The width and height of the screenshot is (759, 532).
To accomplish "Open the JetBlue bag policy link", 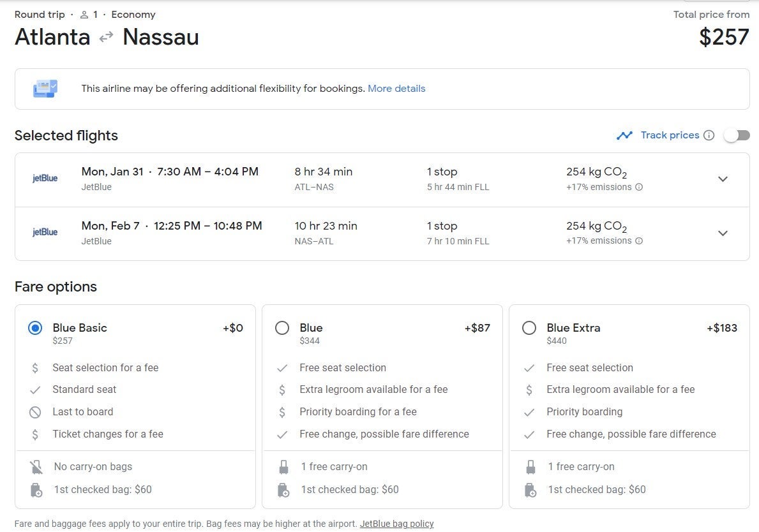I will pyautogui.click(x=396, y=524).
